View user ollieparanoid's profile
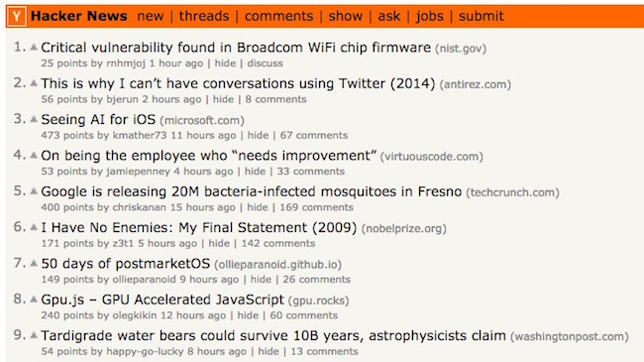The image size is (644, 362). pyautogui.click(x=145, y=280)
